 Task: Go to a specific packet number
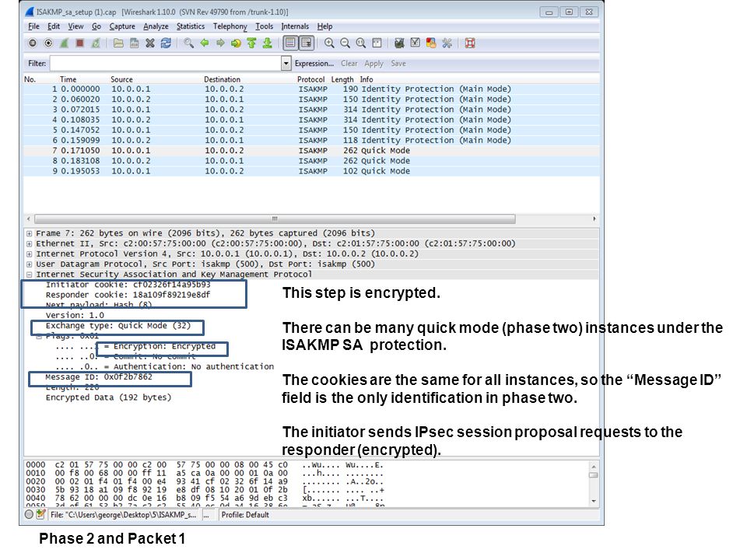click(236, 44)
